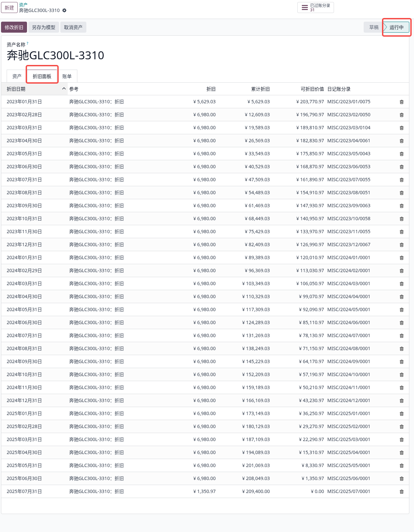Delete the 2024年05月31日 depreciation row

402,310
